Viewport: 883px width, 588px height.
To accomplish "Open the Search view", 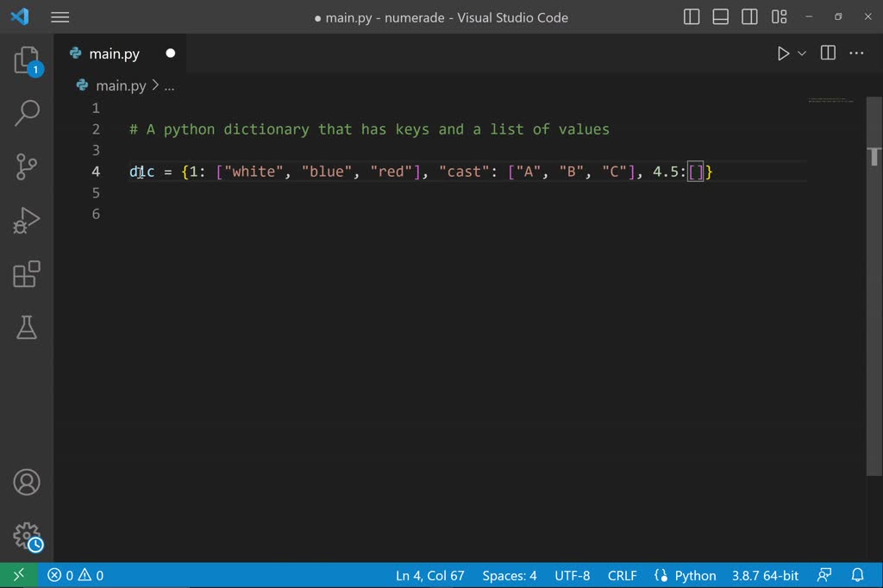I will coord(27,113).
